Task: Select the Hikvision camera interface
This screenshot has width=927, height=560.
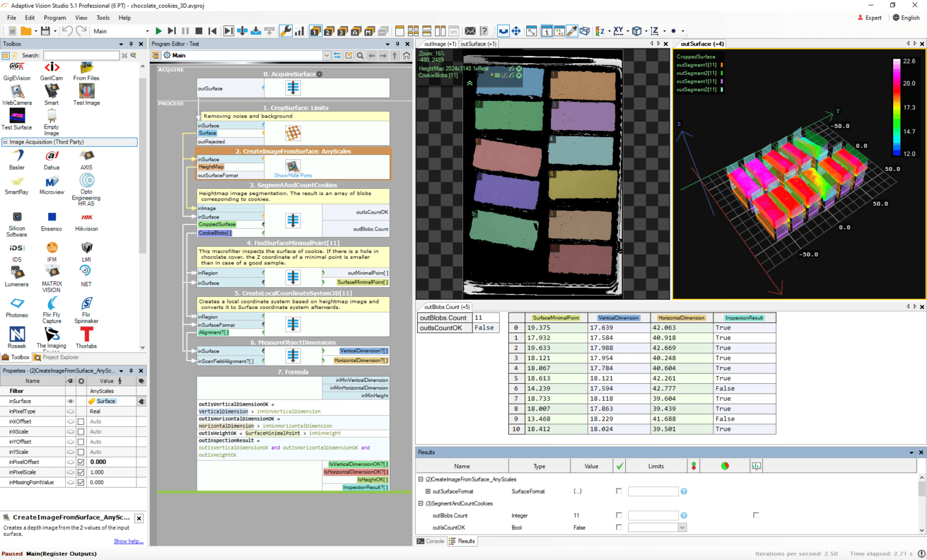Action: (86, 220)
